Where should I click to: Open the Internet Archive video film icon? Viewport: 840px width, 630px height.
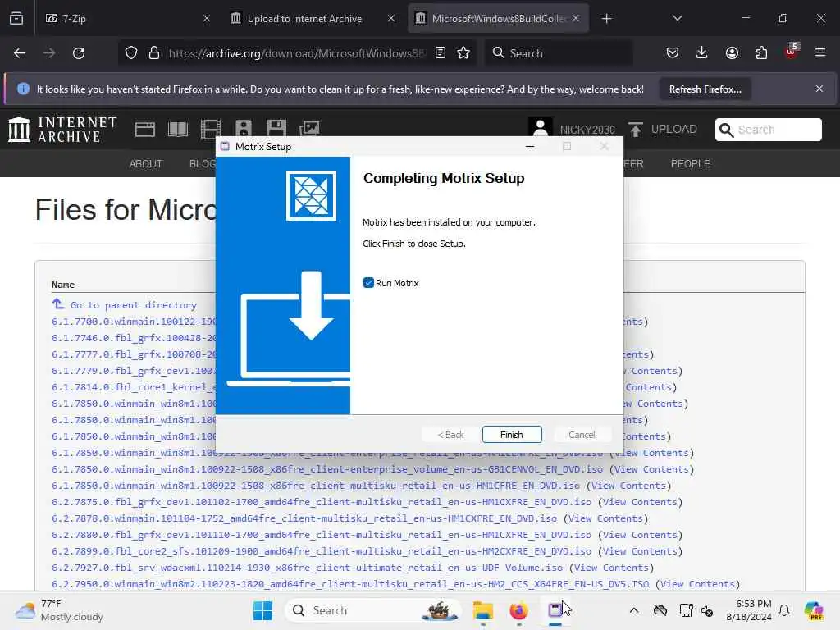pos(211,130)
